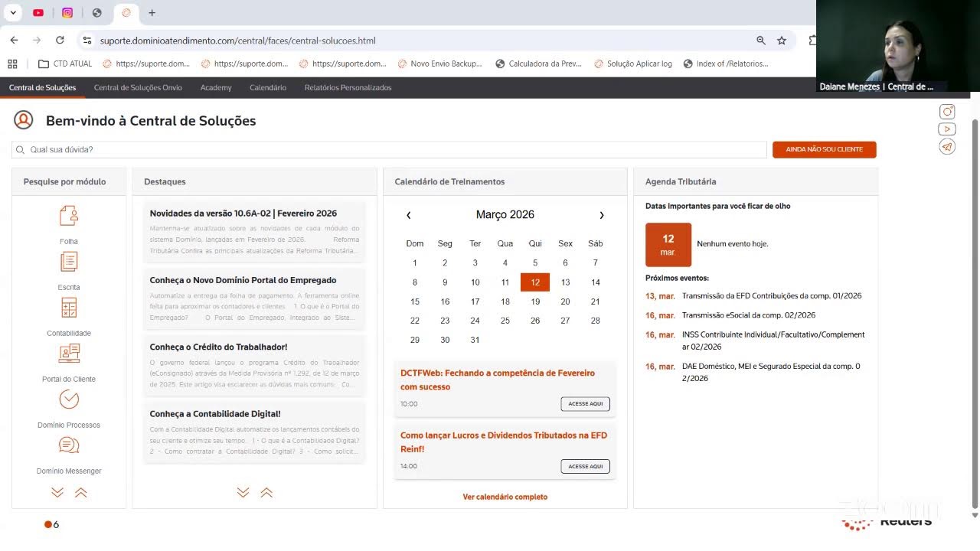Click the browser address bar URL

237,41
